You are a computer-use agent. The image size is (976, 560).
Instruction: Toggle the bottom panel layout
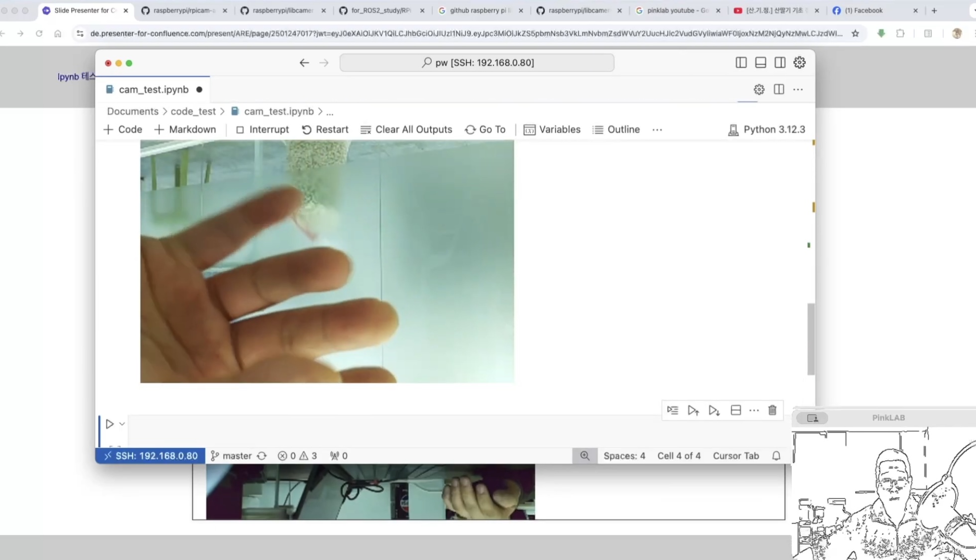(x=760, y=63)
